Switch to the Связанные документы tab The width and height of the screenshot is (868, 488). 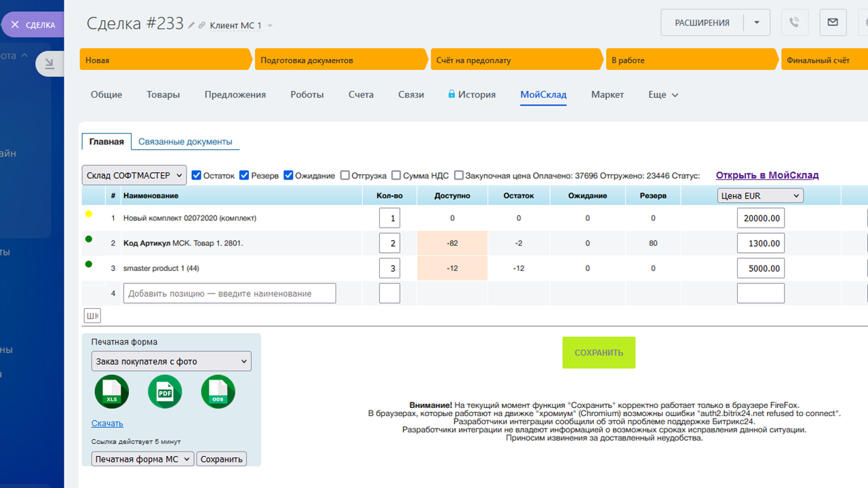click(185, 142)
